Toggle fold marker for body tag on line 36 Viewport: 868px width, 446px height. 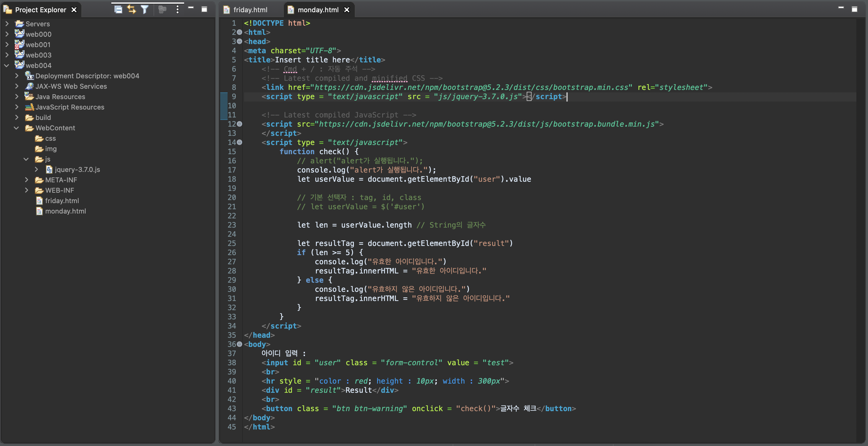click(x=239, y=344)
